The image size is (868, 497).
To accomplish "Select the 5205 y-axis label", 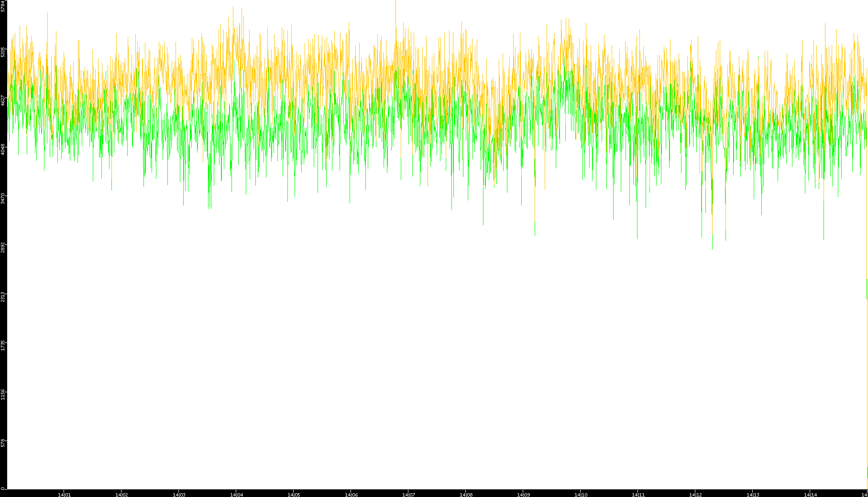I will [3, 52].
